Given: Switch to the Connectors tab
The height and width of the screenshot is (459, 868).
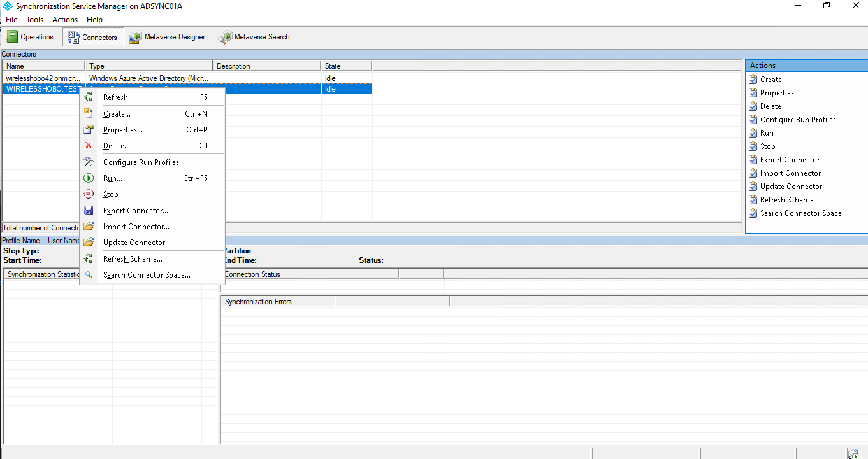Looking at the screenshot, I should click(93, 38).
